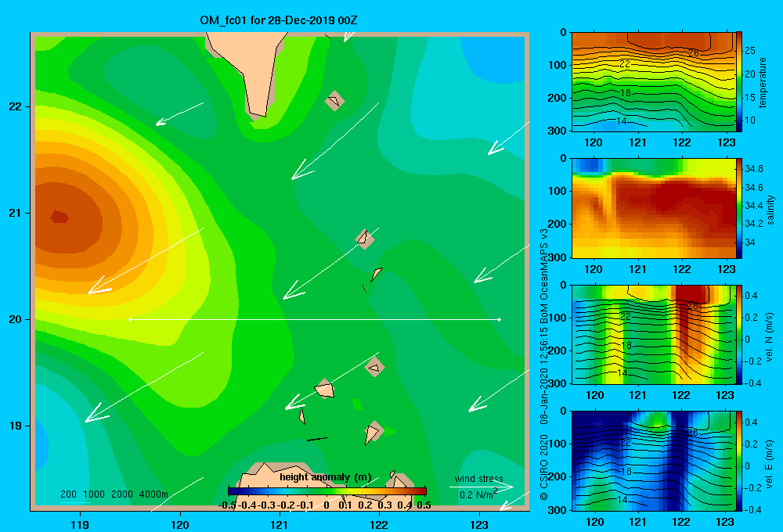This screenshot has width=783, height=532.
Task: Click the map title OM_fc01 for 28-Dec-2019 00Z
Action: pos(279,20)
